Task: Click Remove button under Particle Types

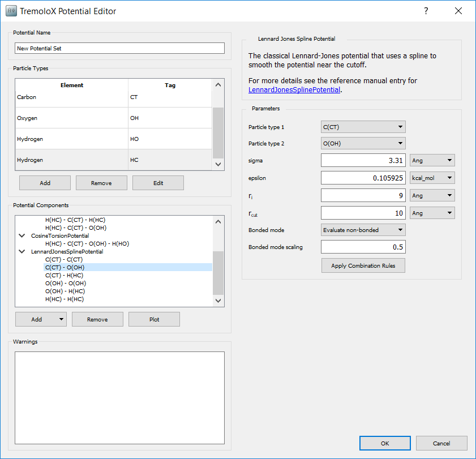Action: pos(101,183)
